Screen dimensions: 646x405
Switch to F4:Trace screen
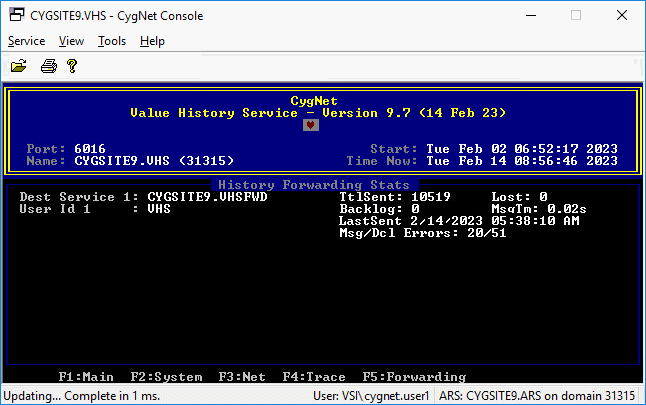point(314,377)
